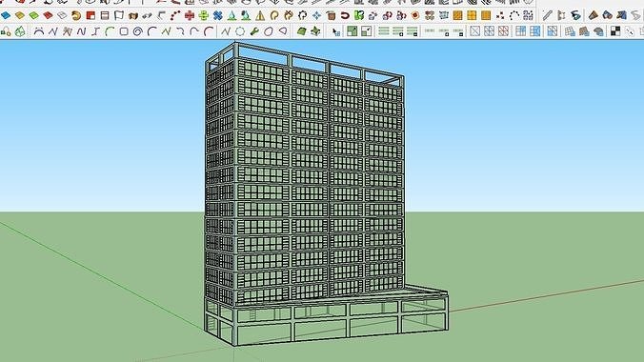This screenshot has width=644, height=362.
Task: Click the yellow loop arrow icon
Action: (x=274, y=15)
